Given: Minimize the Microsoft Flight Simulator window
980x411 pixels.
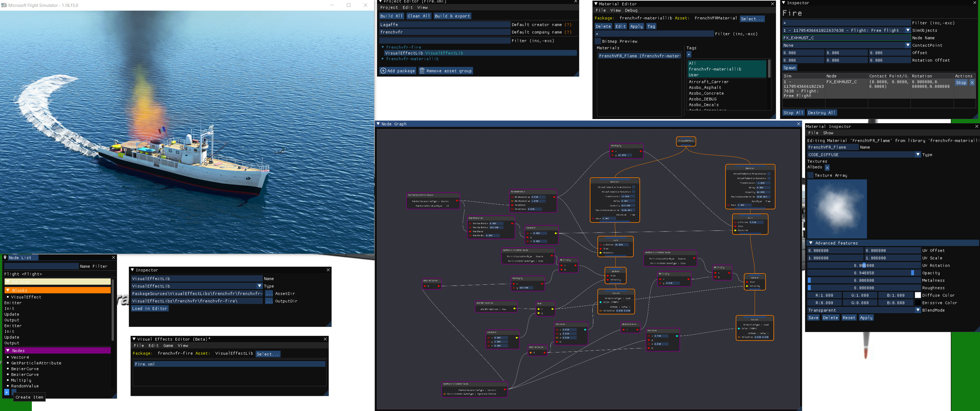Looking at the screenshot, I should 332,5.
